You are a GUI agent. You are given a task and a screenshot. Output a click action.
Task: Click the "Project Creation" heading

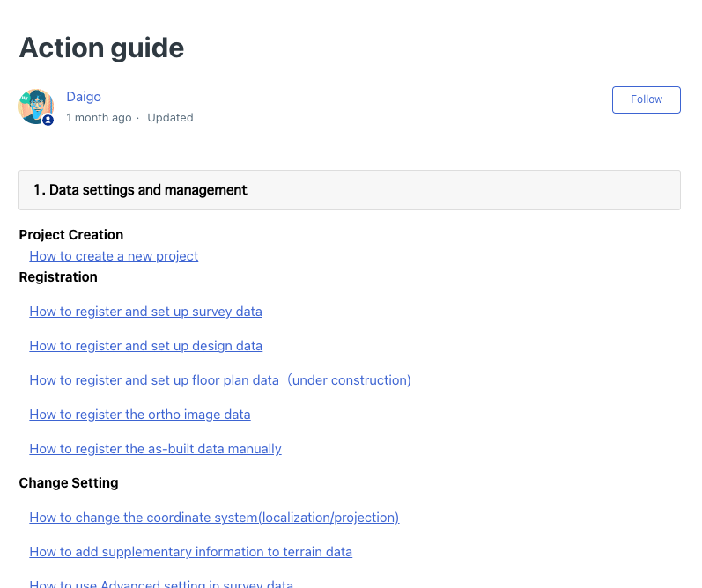[x=71, y=234]
